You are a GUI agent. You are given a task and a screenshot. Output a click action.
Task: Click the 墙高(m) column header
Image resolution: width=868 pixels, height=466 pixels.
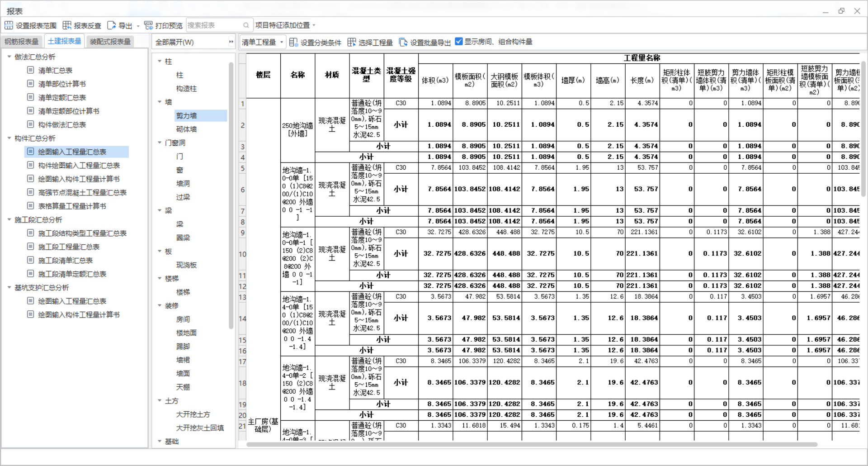pyautogui.click(x=608, y=81)
